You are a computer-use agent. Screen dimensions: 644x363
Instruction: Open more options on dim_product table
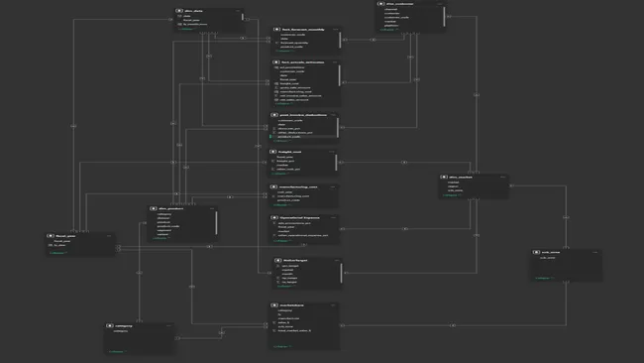pyautogui.click(x=212, y=208)
